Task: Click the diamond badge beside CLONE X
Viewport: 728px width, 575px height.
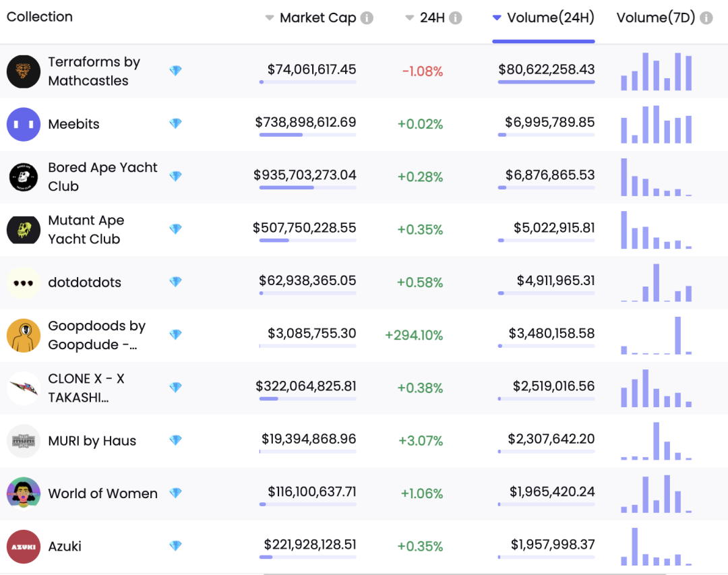Action: pyautogui.click(x=175, y=388)
